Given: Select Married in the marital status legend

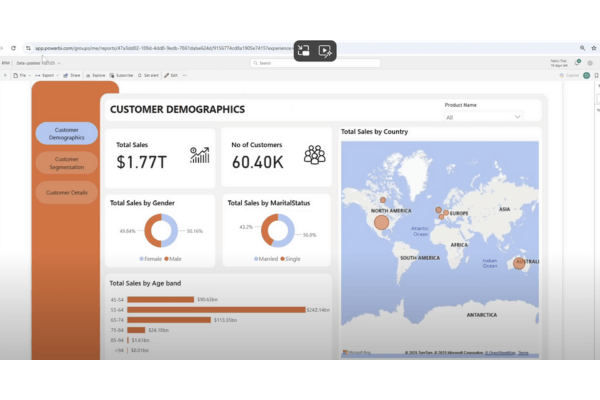Looking at the screenshot, I should [x=266, y=259].
